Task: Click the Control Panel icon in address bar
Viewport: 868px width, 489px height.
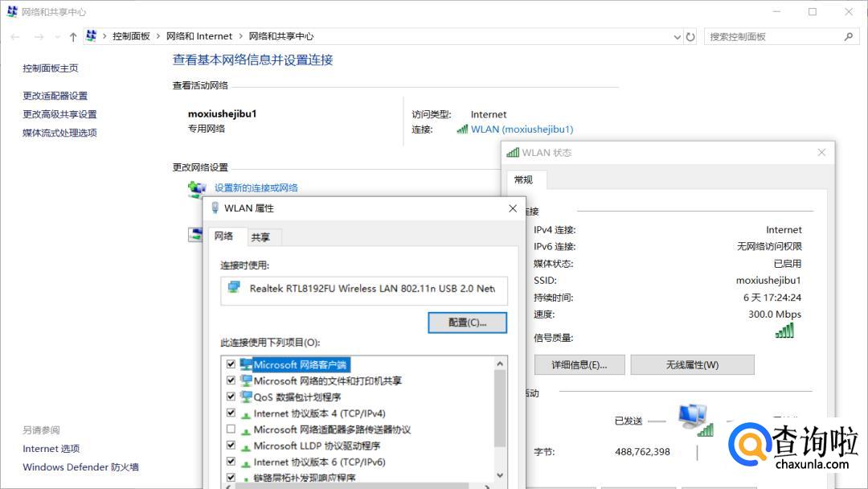Action: [x=92, y=36]
